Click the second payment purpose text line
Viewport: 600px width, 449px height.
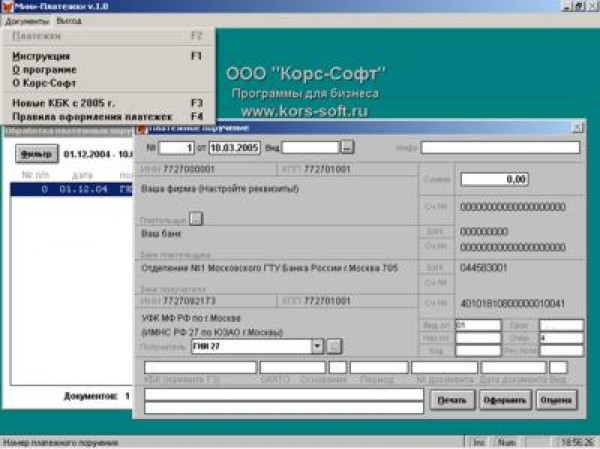coord(284,407)
